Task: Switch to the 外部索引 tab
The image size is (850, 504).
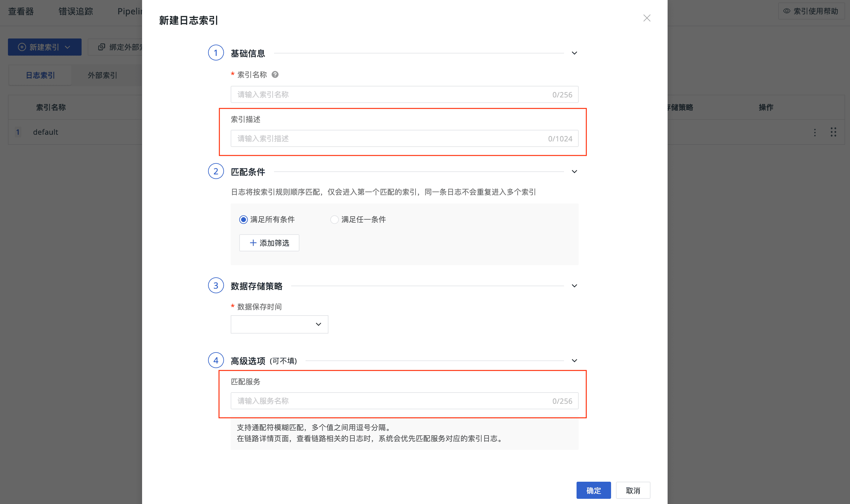Action: pyautogui.click(x=102, y=75)
